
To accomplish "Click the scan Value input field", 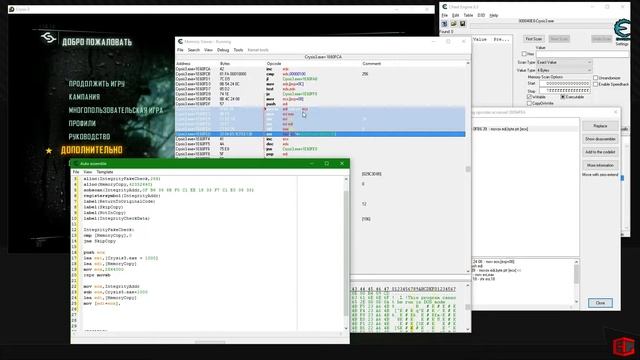I will pyautogui.click(x=582, y=54).
